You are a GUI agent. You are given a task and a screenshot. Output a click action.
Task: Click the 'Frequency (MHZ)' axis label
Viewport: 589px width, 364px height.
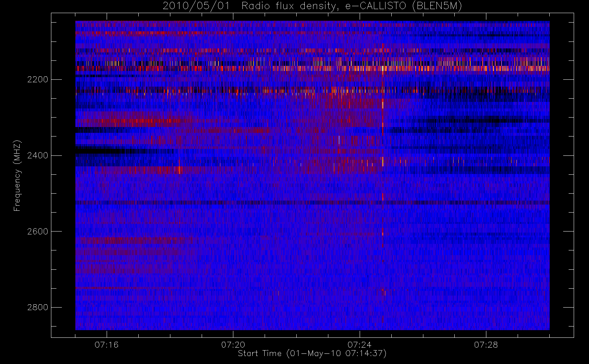point(17,175)
